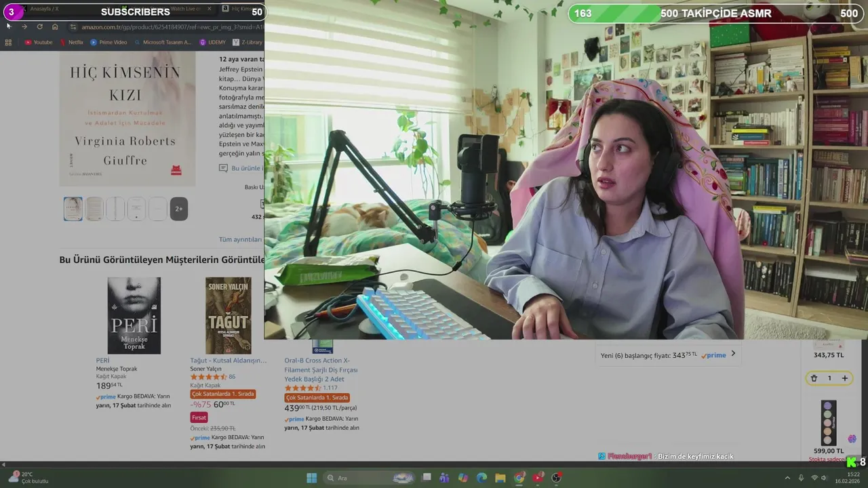Open site information icon in address bar

(73, 26)
